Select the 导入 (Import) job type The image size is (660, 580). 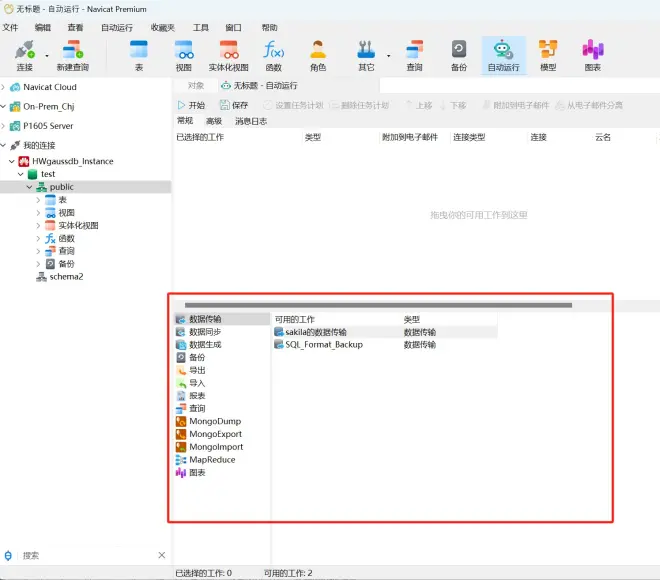[191, 383]
